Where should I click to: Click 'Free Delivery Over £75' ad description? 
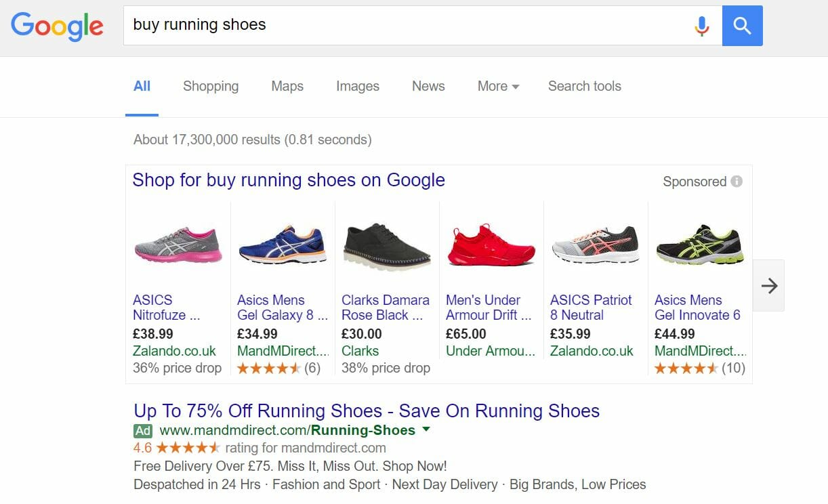coord(290,466)
